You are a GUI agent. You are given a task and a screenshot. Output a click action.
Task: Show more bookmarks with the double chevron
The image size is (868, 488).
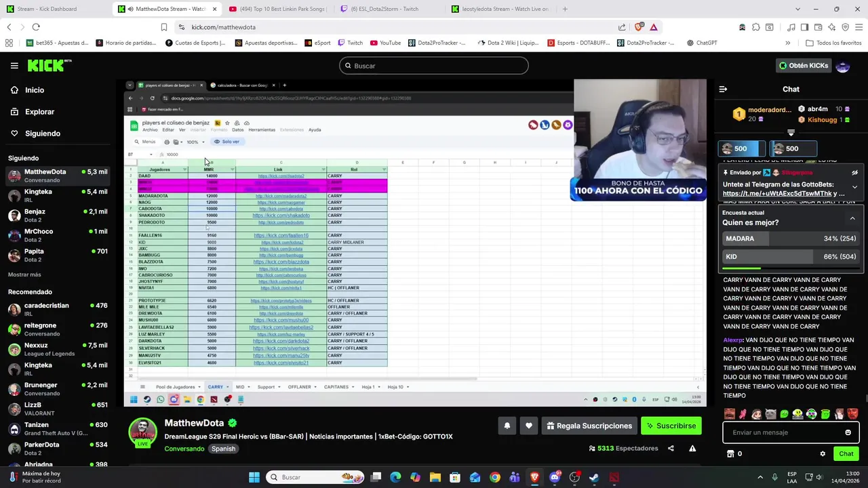pos(787,43)
